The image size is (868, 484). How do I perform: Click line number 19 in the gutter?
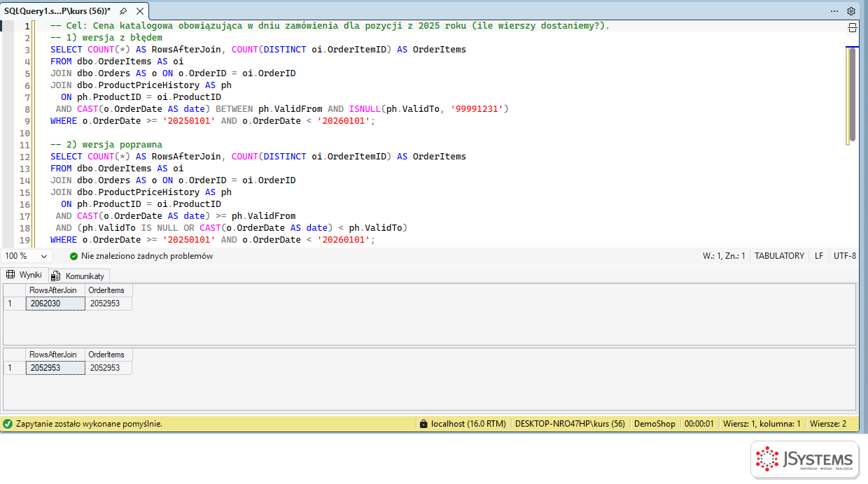[x=24, y=240]
